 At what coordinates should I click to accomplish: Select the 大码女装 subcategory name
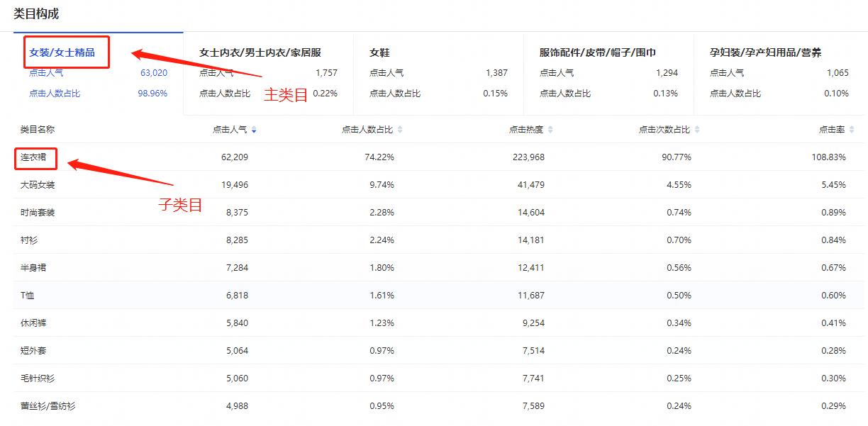pyautogui.click(x=38, y=185)
